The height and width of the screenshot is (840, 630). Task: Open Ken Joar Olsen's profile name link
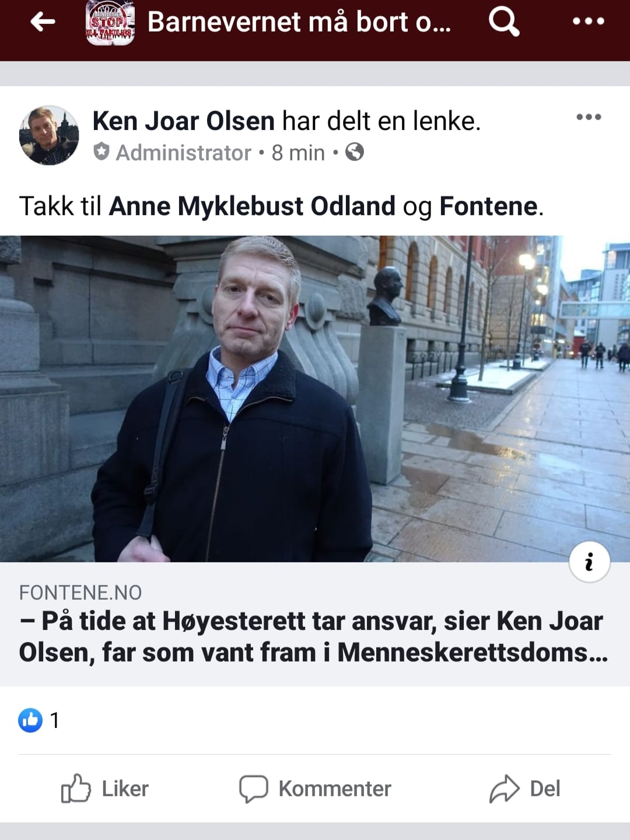click(184, 121)
